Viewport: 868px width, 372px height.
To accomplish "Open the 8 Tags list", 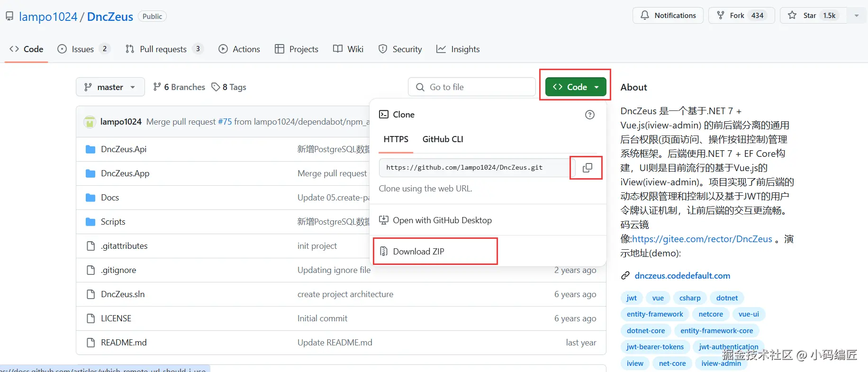I will (229, 87).
